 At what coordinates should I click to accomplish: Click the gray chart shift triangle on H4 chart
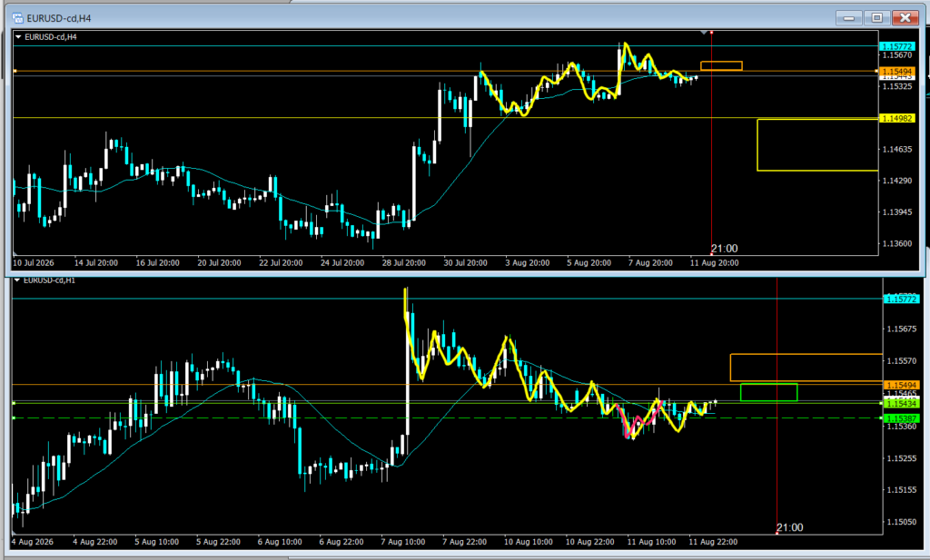[704, 33]
